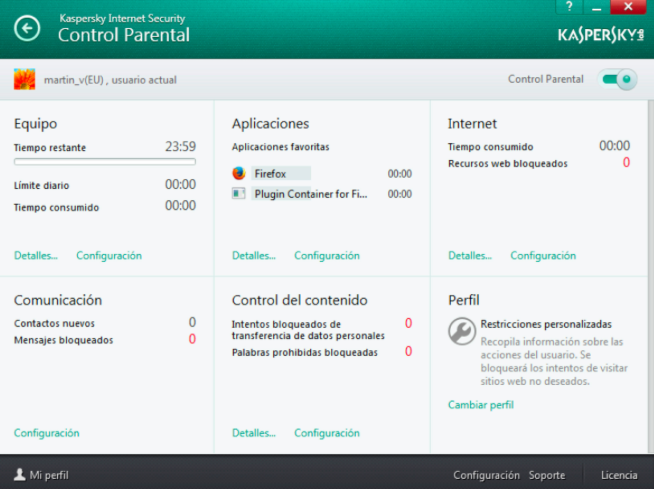Click Restricciones personalizadas heading
The height and width of the screenshot is (489, 654).
[546, 324]
